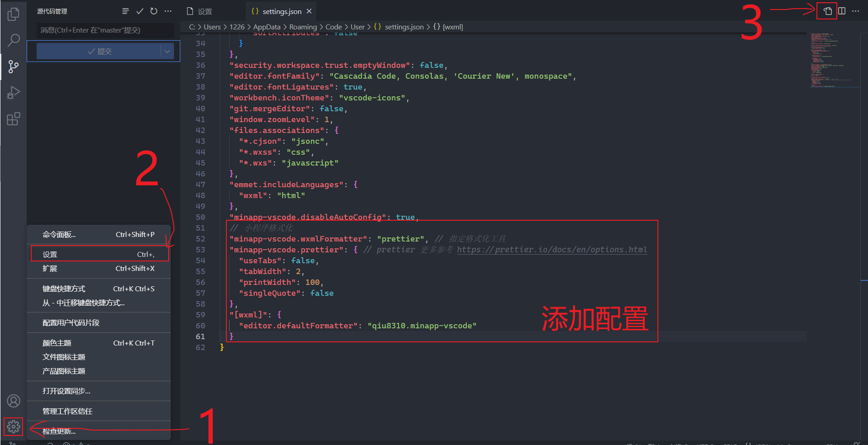The height and width of the screenshot is (445, 868).
Task: Open the Accounts icon at bottom left
Action: (14, 401)
